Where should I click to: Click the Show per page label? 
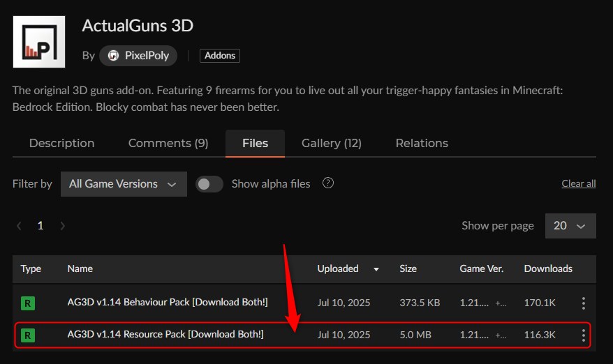(x=498, y=226)
